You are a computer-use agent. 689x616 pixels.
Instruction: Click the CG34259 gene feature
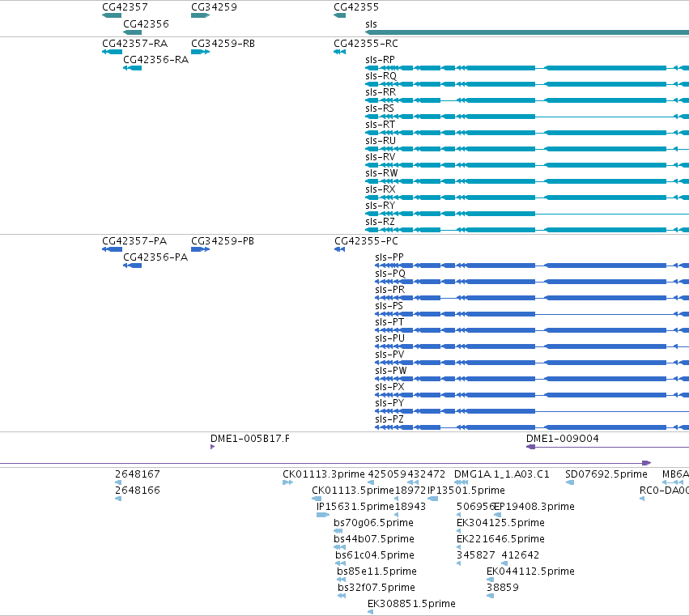tap(200, 15)
